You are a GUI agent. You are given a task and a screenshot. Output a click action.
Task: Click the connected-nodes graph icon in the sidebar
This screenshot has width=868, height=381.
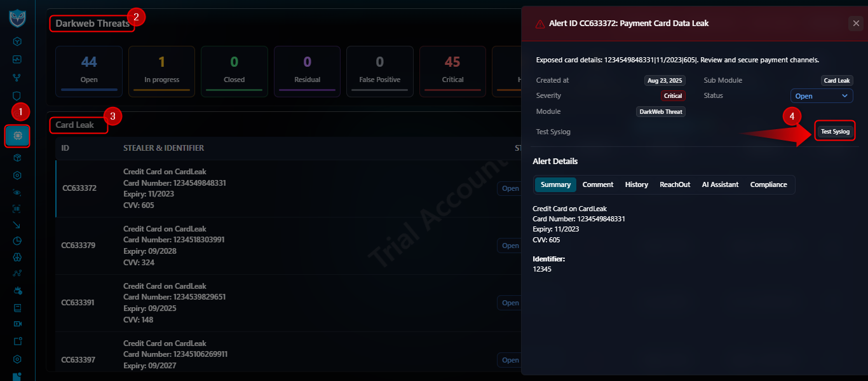click(x=17, y=274)
